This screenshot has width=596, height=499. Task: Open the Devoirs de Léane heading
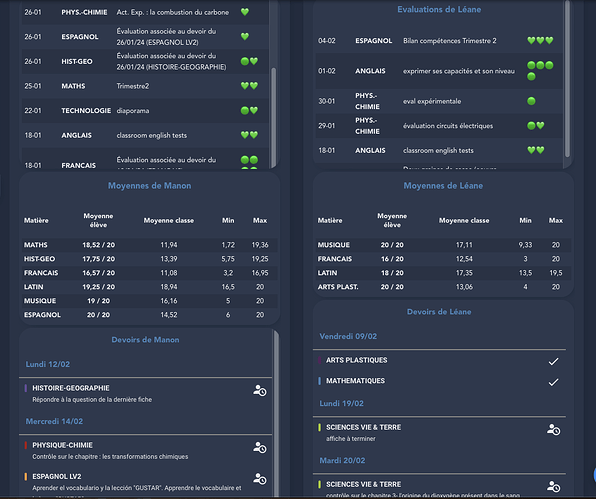439,312
